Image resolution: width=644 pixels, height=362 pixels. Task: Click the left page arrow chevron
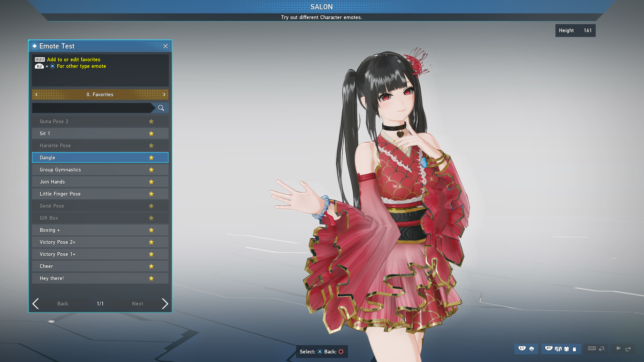coord(36,304)
